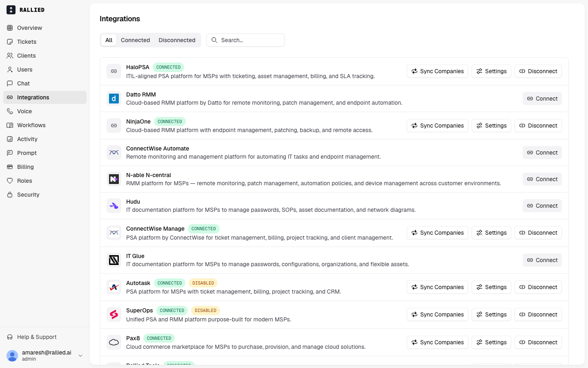Click the Roles shield icon
The image size is (588, 368).
(10, 181)
